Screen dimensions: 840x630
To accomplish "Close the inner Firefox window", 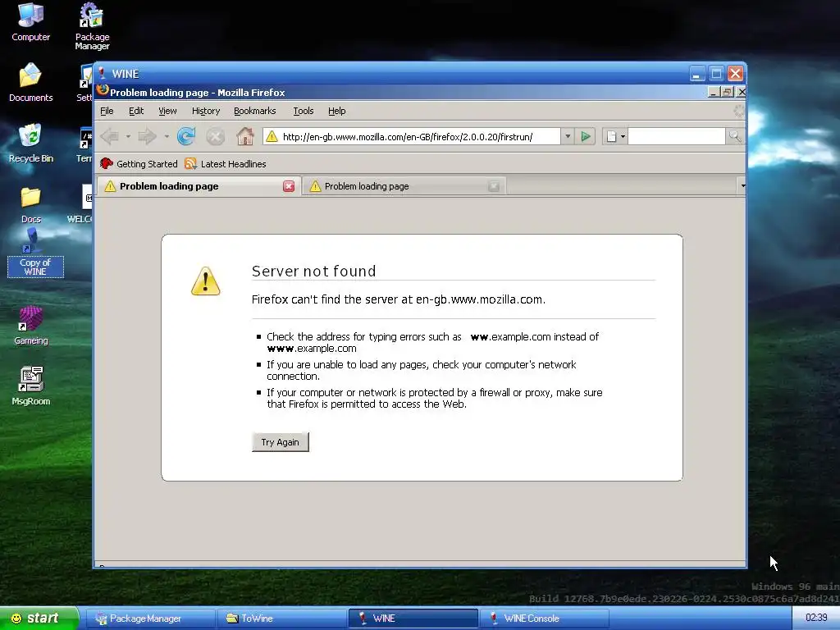I will pyautogui.click(x=741, y=92).
